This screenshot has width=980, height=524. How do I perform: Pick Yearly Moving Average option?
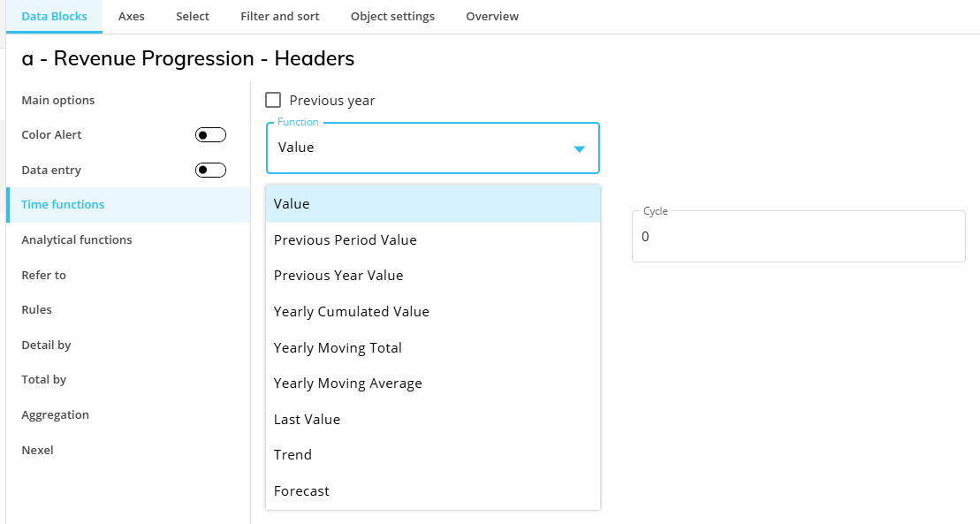pyautogui.click(x=347, y=384)
